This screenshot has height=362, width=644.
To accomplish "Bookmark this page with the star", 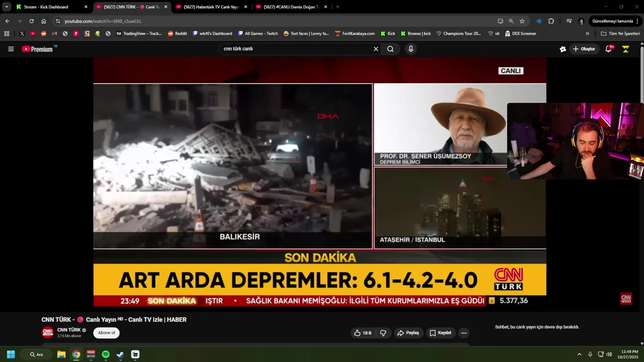I will coord(522,21).
